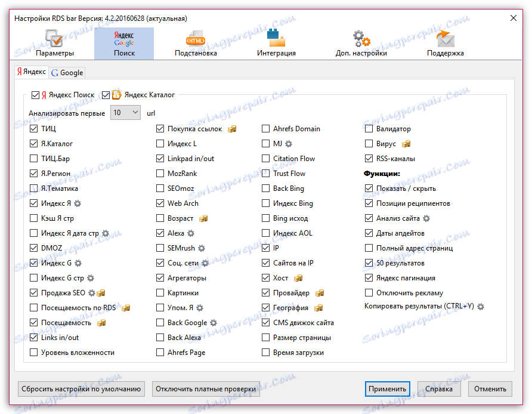Click gear icon beside MJ
Image resolution: width=532 pixels, height=414 pixels.
289,144
